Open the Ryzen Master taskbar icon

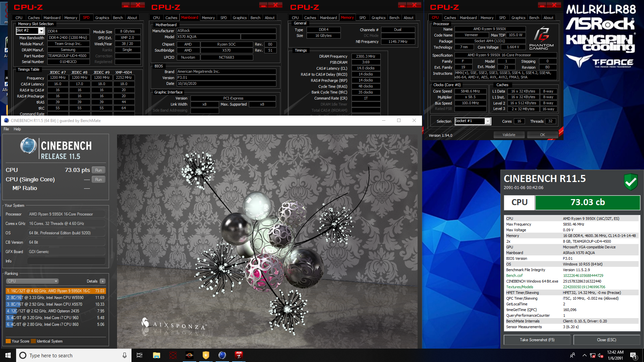(x=189, y=355)
